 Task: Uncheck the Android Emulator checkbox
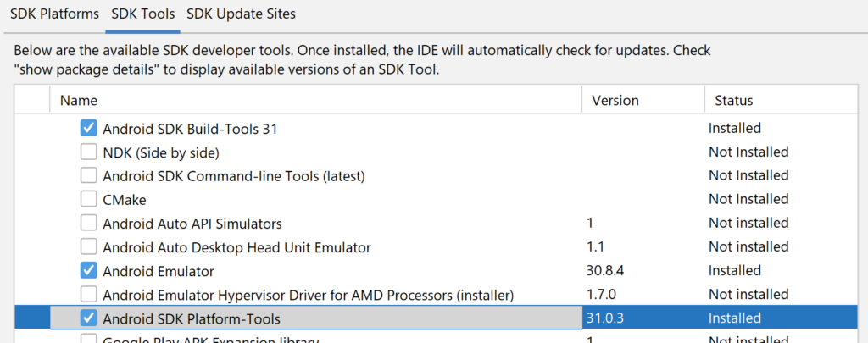pyautogui.click(x=88, y=270)
